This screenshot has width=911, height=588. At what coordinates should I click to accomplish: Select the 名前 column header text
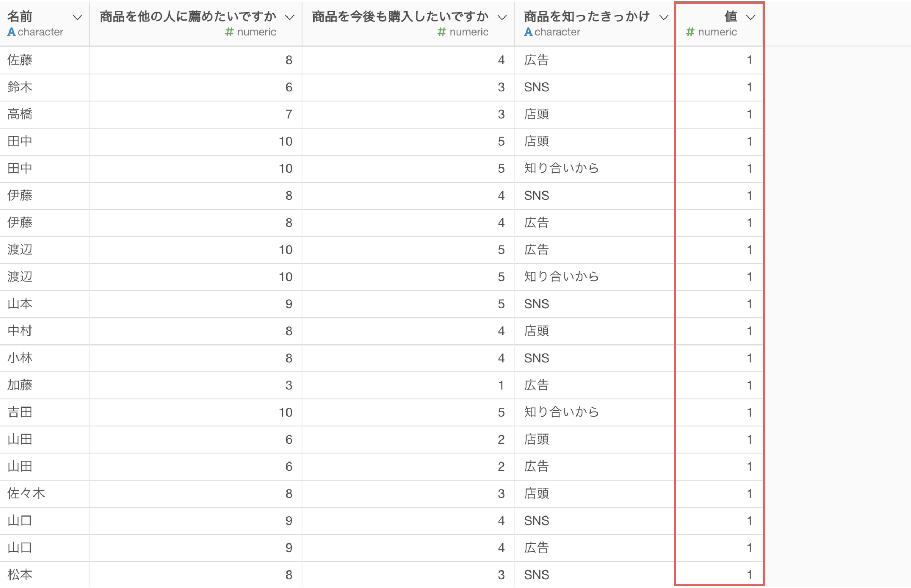tap(20, 16)
